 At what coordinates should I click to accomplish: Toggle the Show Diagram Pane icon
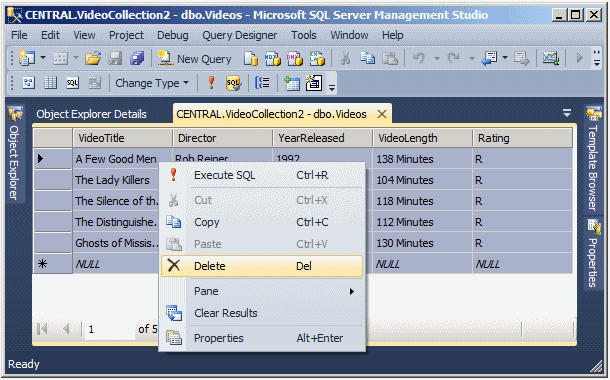coord(28,83)
